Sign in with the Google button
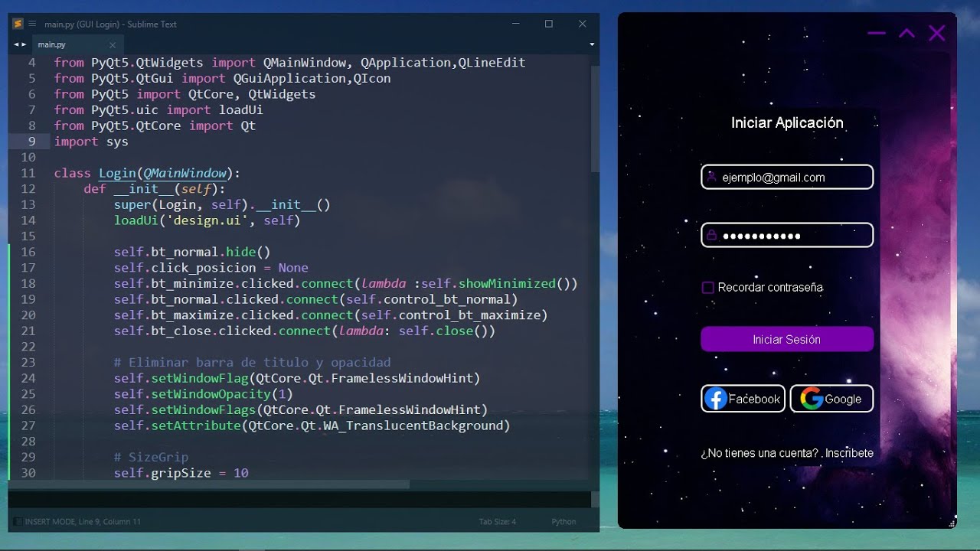The image size is (980, 551). pyautogui.click(x=831, y=399)
